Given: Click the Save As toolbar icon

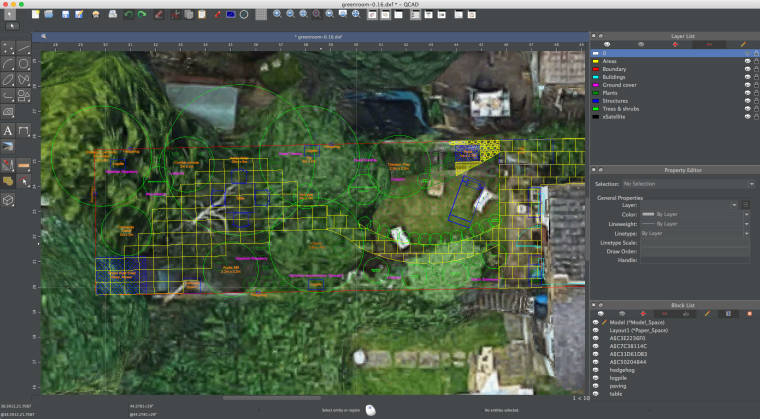Looking at the screenshot, I should [79, 15].
